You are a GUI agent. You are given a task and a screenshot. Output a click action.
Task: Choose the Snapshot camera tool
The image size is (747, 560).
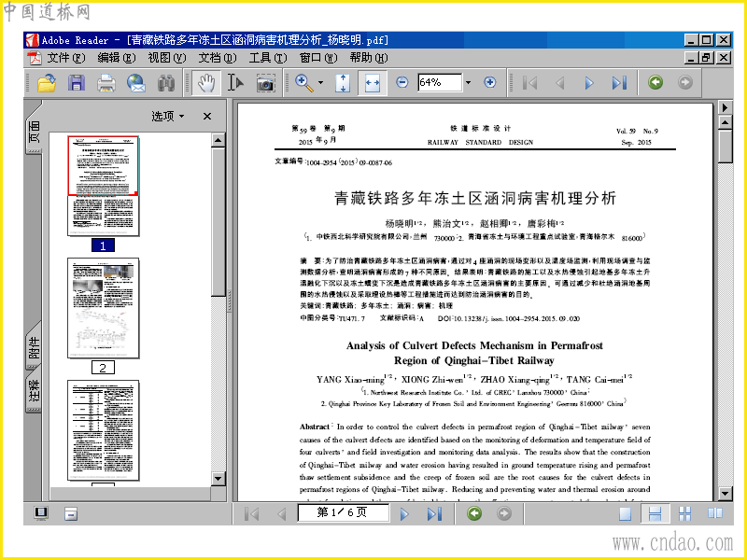[265, 83]
